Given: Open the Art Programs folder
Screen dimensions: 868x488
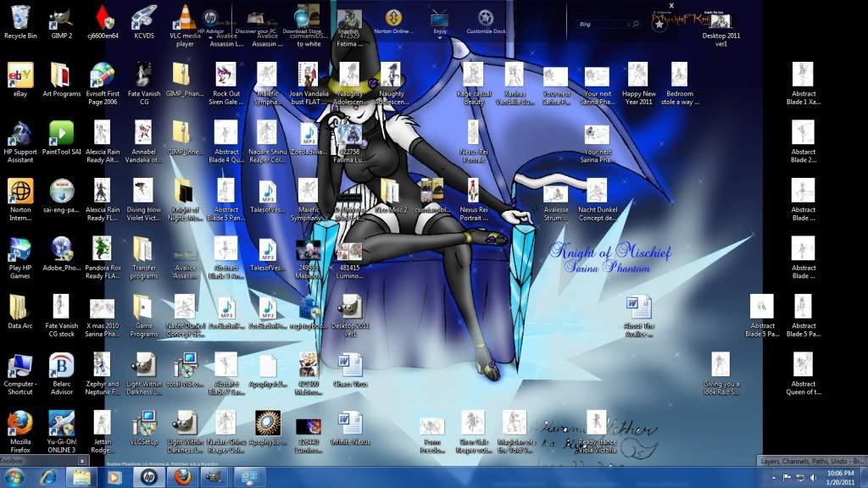Looking at the screenshot, I should pyautogui.click(x=61, y=76).
